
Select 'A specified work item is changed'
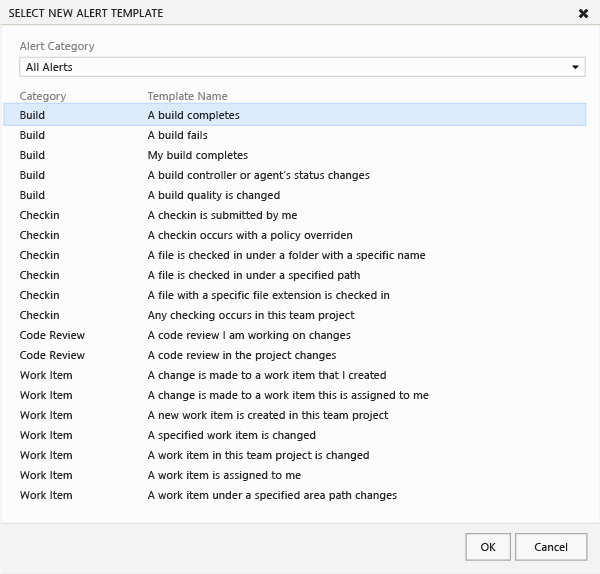click(295, 435)
